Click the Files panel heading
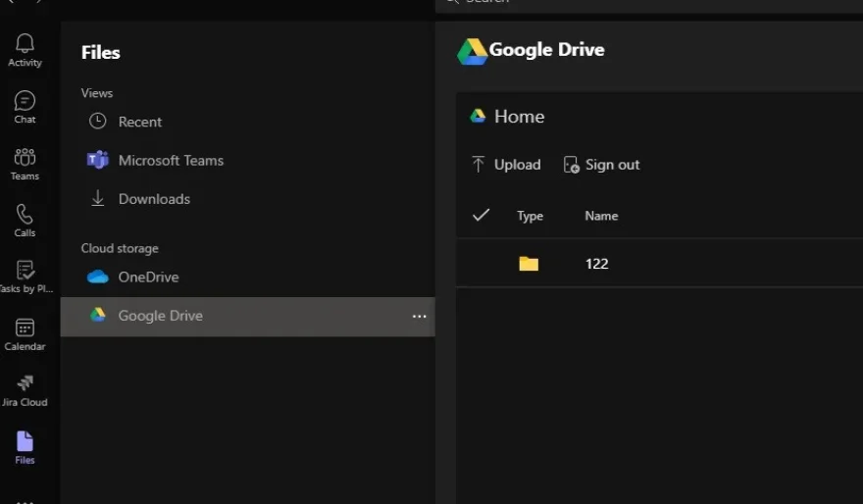Viewport: 863px width, 504px height. click(101, 52)
